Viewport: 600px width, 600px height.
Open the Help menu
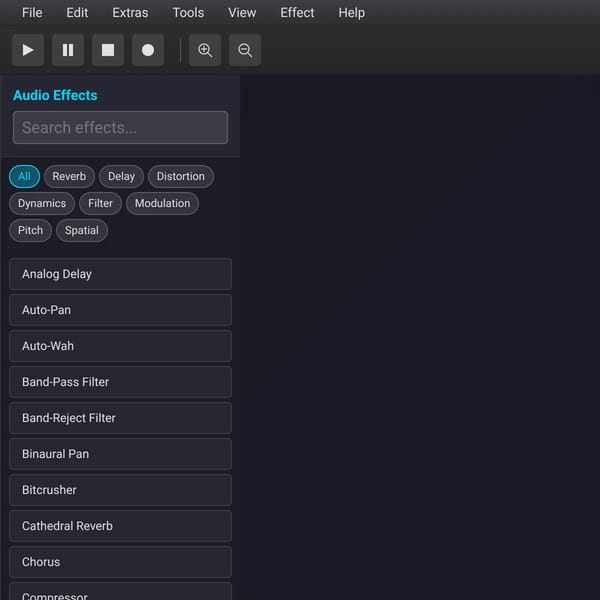click(351, 13)
